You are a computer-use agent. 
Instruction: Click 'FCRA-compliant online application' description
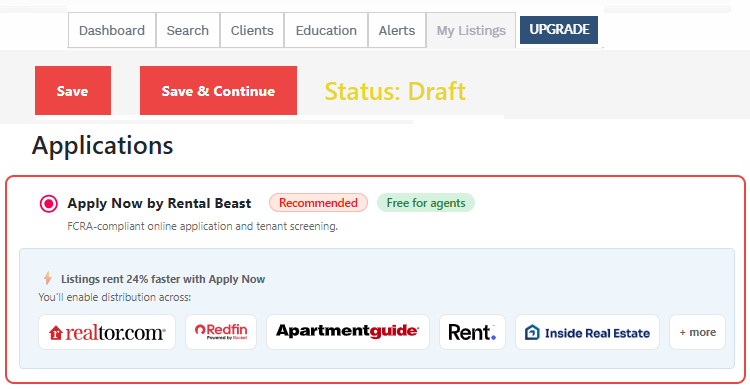click(202, 226)
